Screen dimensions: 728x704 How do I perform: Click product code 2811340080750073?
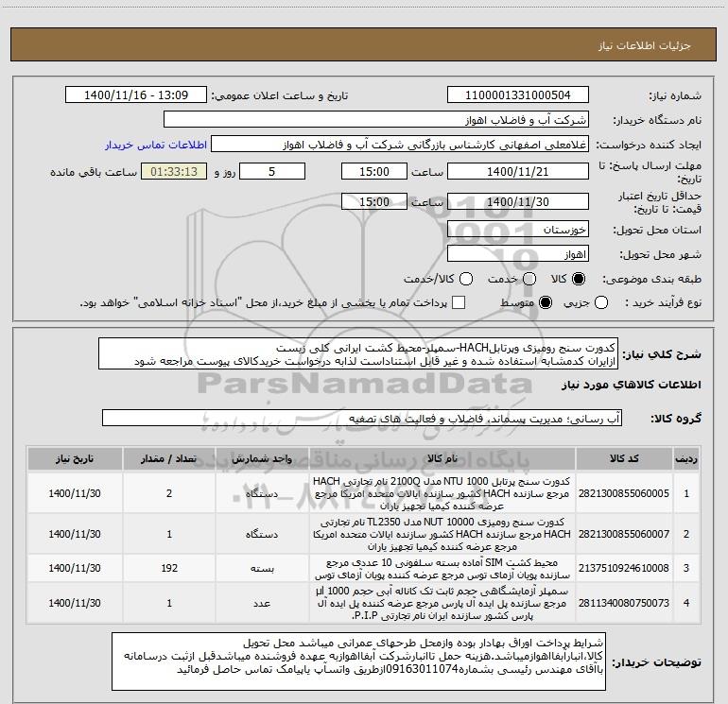[x=624, y=603]
